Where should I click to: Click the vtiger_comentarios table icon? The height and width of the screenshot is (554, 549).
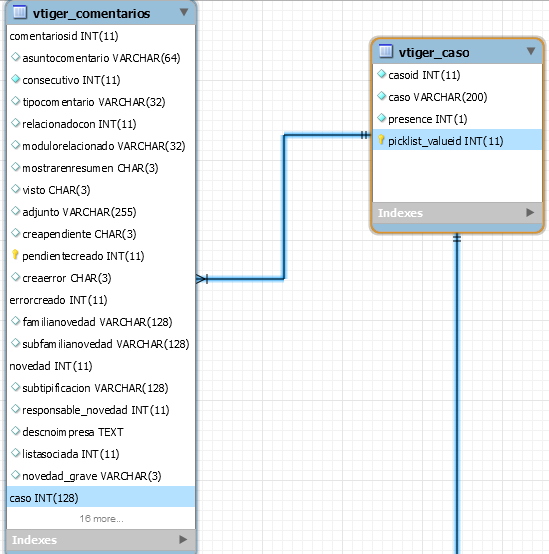[x=20, y=12]
